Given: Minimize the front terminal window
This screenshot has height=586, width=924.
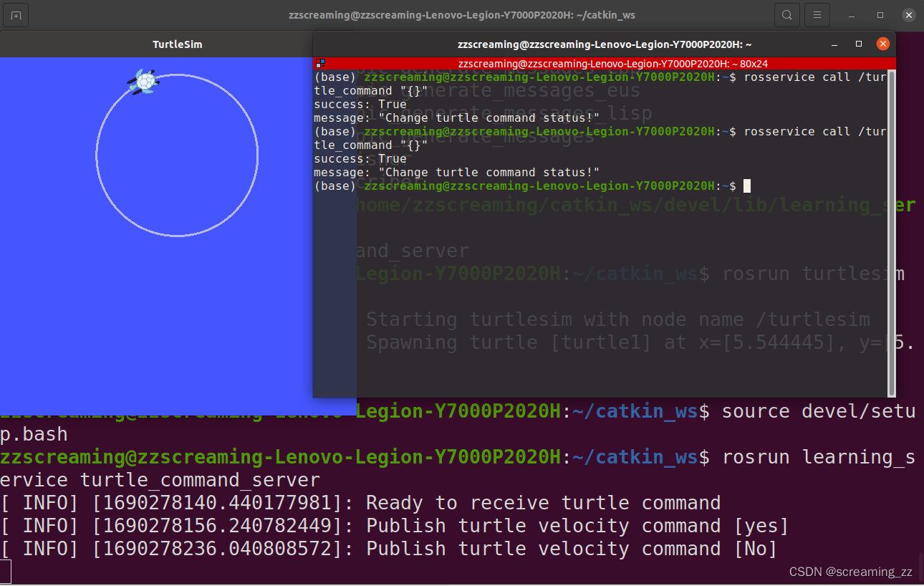Looking at the screenshot, I should 836,44.
